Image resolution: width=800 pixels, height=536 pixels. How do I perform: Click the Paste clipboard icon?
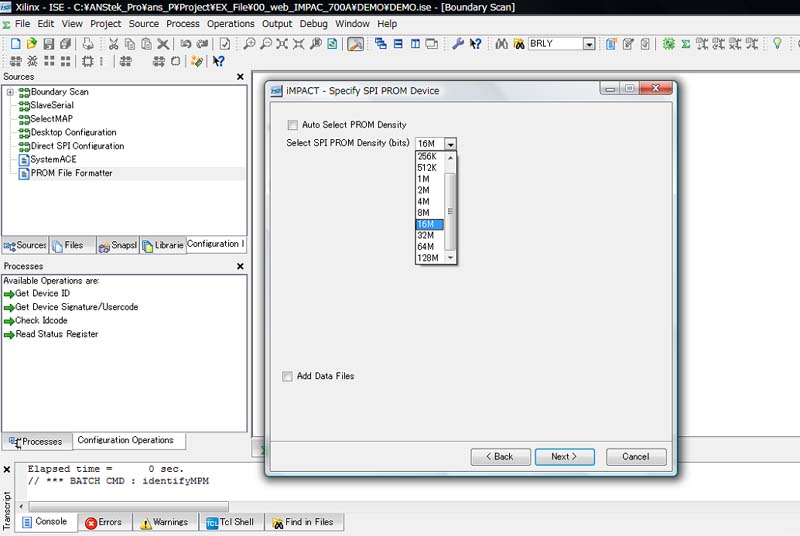click(146, 44)
